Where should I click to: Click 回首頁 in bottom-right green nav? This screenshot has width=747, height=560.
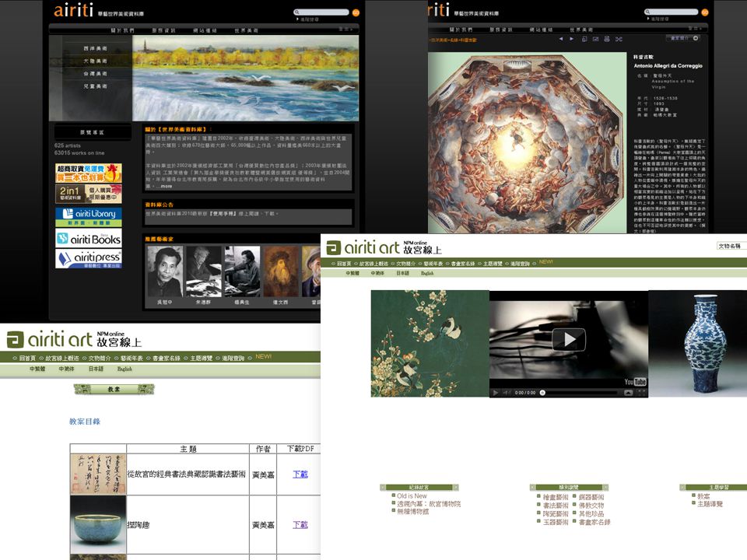pyautogui.click(x=343, y=264)
